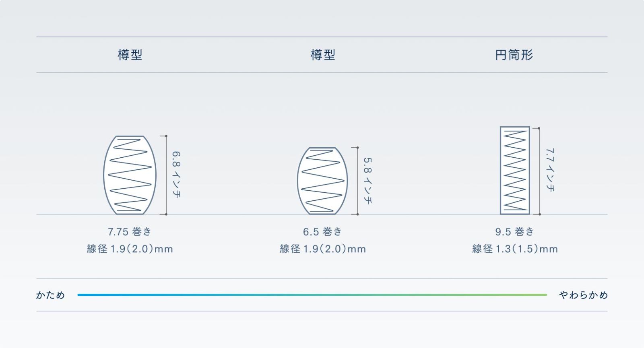Screen dimensions: 644x348
Task: Click the やわらかめ label
Action: pos(583,295)
